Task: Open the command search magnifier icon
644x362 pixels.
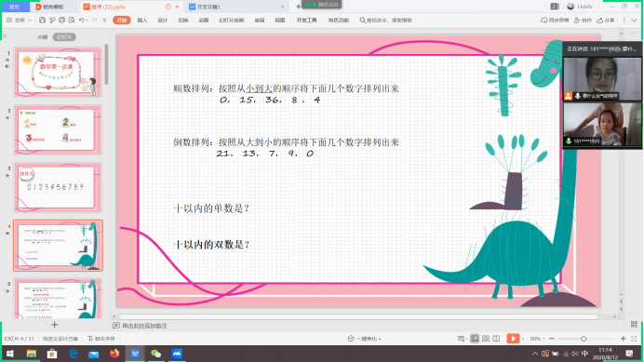Action: tap(362, 20)
